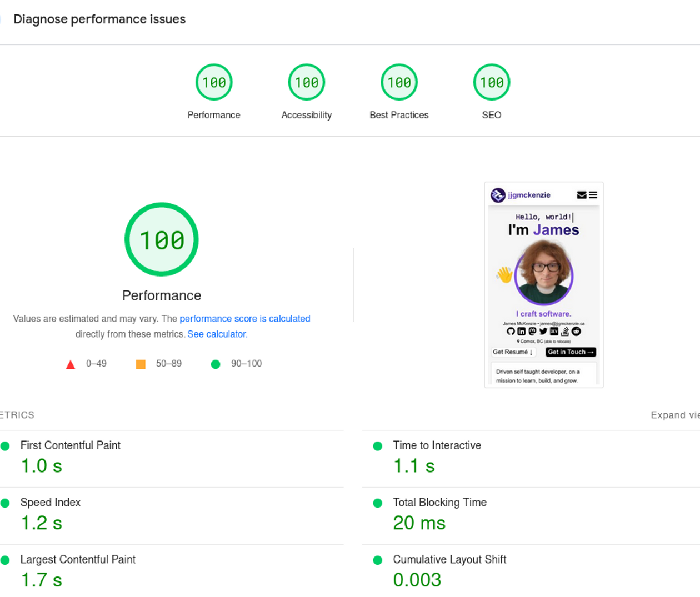Toggle Expand view for the metrics
This screenshot has width=700, height=597.
point(674,415)
